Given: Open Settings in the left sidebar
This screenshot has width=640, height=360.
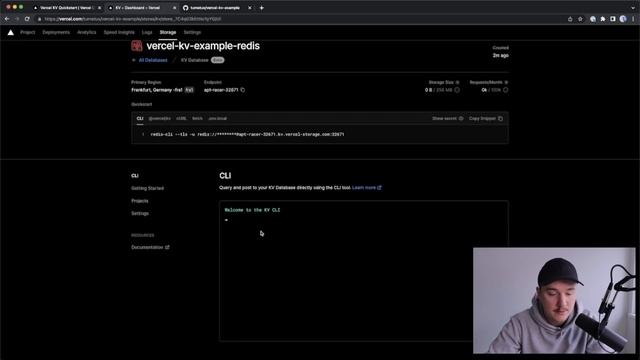Looking at the screenshot, I should (140, 213).
